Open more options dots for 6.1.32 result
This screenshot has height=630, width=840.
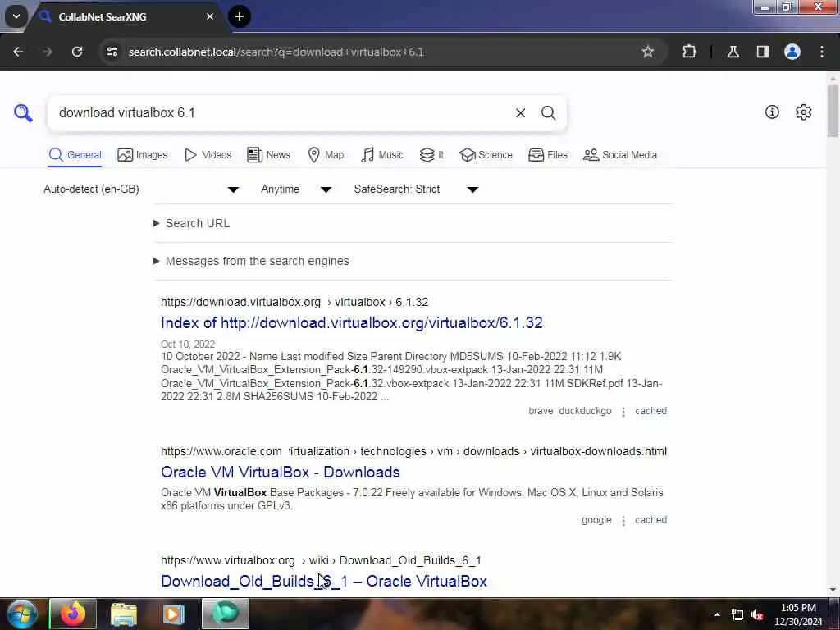point(623,412)
